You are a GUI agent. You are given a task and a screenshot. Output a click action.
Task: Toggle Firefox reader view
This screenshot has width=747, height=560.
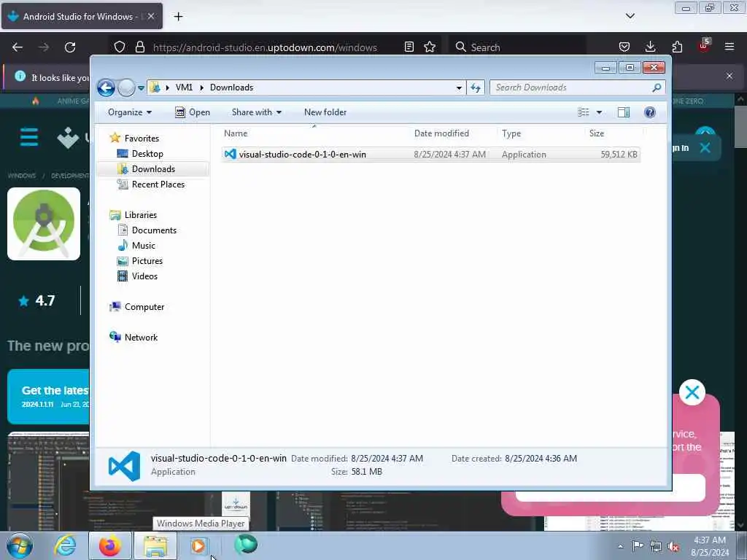[x=409, y=47]
